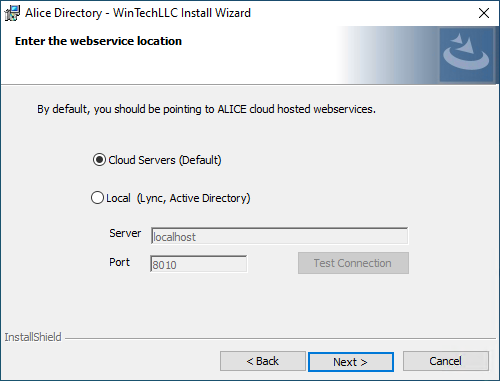Click the Port field label
Image resolution: width=500 pixels, height=381 pixels.
[x=120, y=262]
